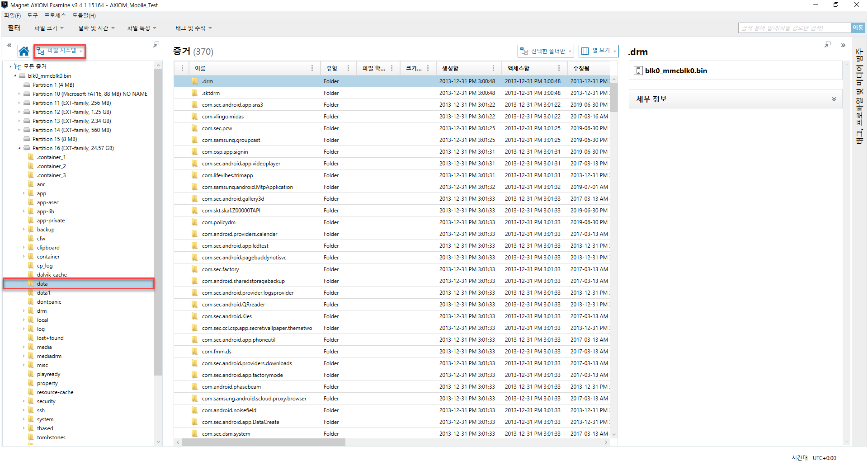Open the 태그 및 주석 filter dropdown
This screenshot has height=470, width=868.
click(x=193, y=28)
